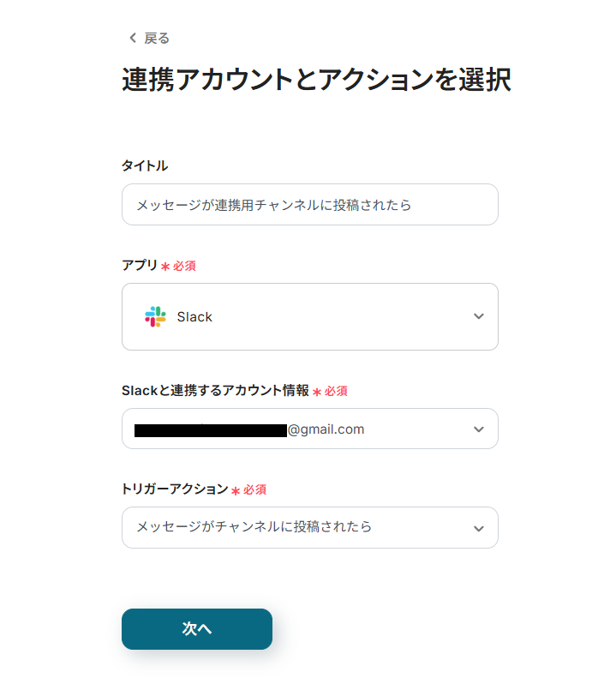Click the back chevron arrow icon
Screen dimensions: 616x690
point(132,38)
